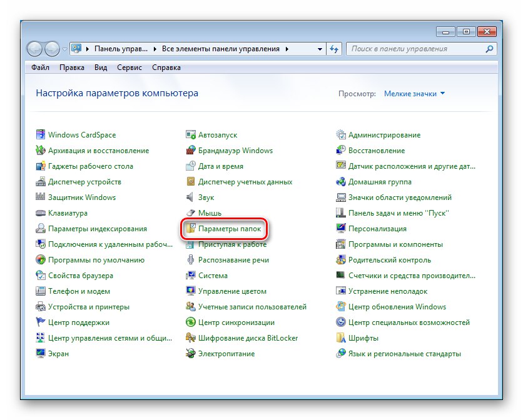Open Центр специальных возможностей link
This screenshot has height=420, width=523.
[x=409, y=322]
